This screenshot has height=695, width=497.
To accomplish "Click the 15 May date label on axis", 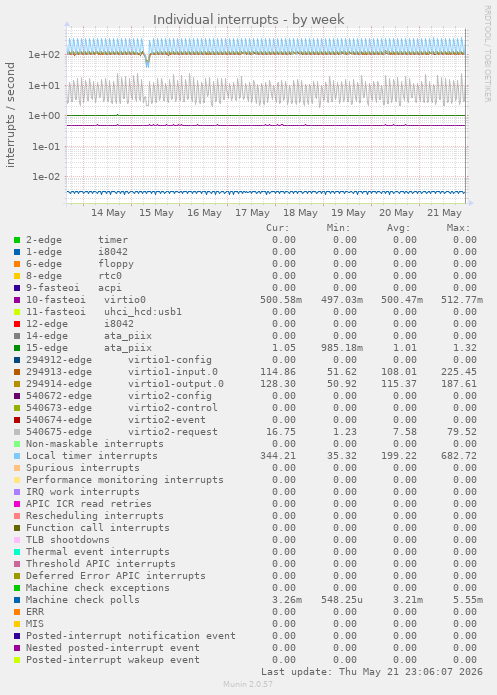I will point(156,213).
